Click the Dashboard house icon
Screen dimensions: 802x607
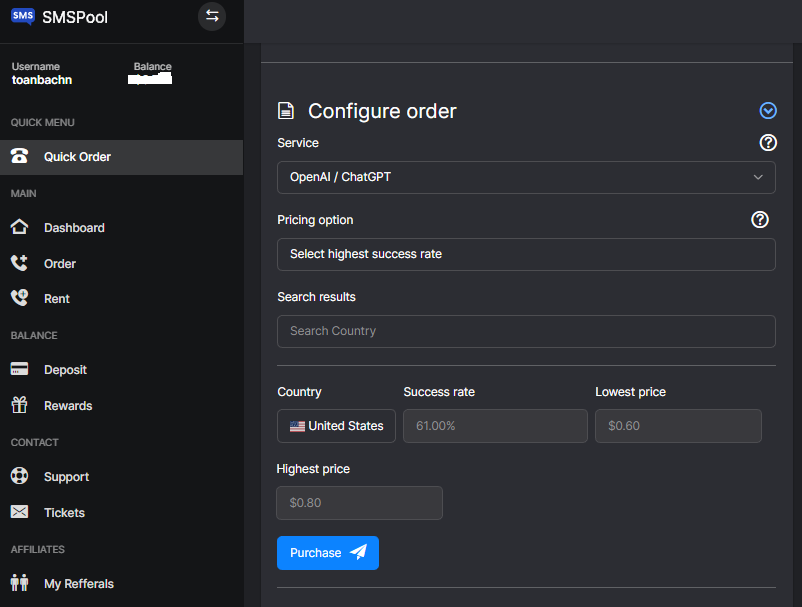click(x=19, y=228)
